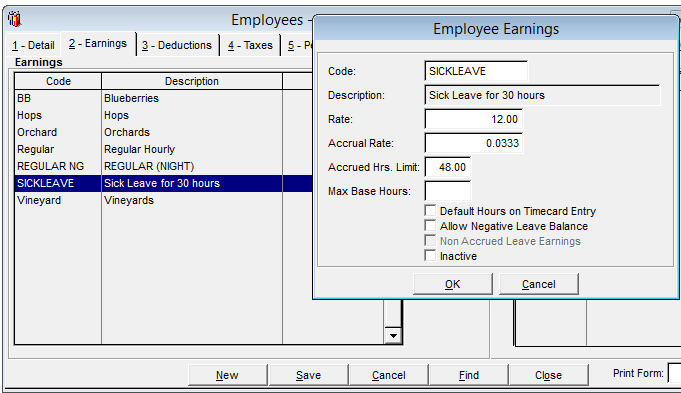Go to the 4 - Taxes tab
This screenshot has width=681, height=393.
[x=251, y=45]
